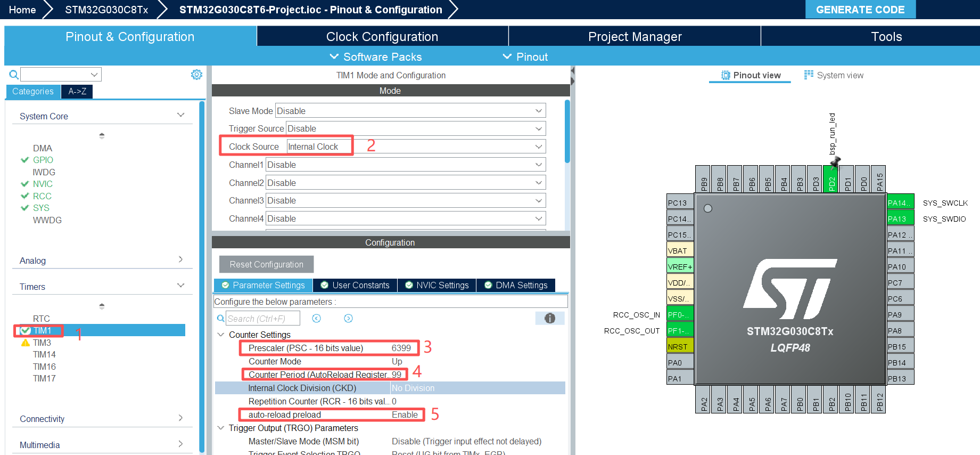Select the PA0 pin

click(x=680, y=362)
